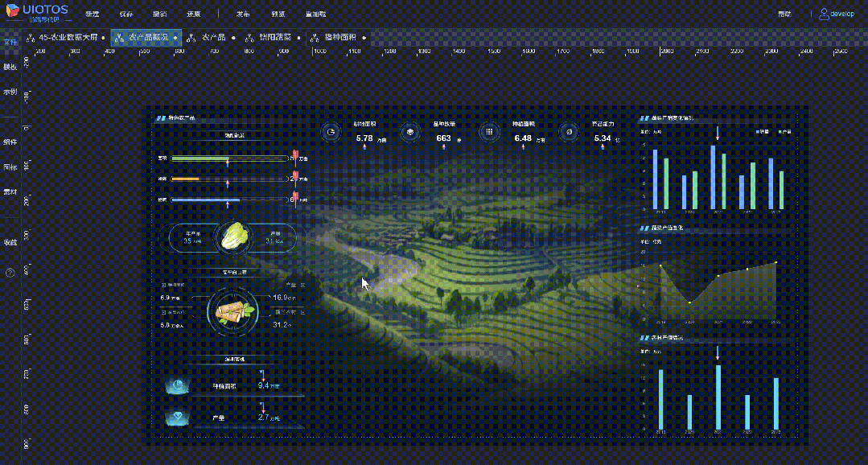Click the question mark help icon in sidebar
Image resolution: width=868 pixels, height=465 pixels.
10,273
